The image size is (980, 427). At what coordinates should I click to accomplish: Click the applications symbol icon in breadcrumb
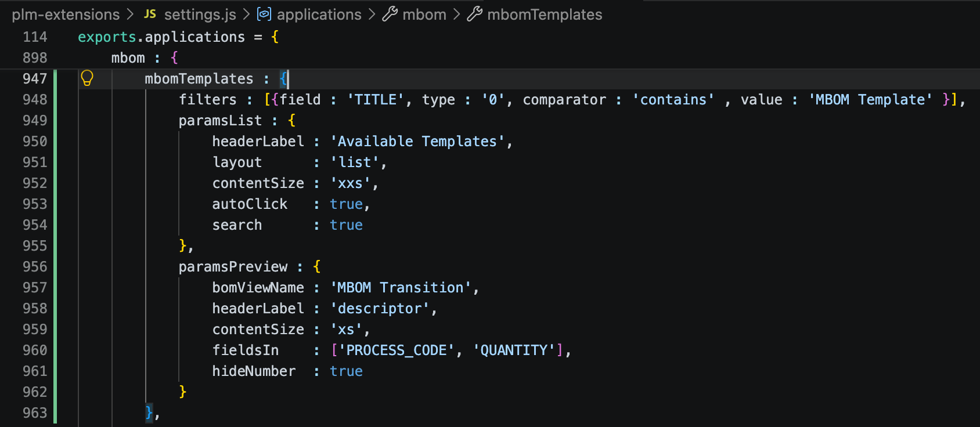(264, 14)
